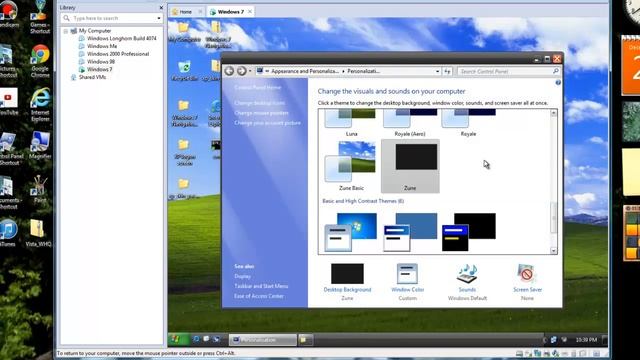
Task: Select the Royale (Aero) theme
Action: [410, 123]
